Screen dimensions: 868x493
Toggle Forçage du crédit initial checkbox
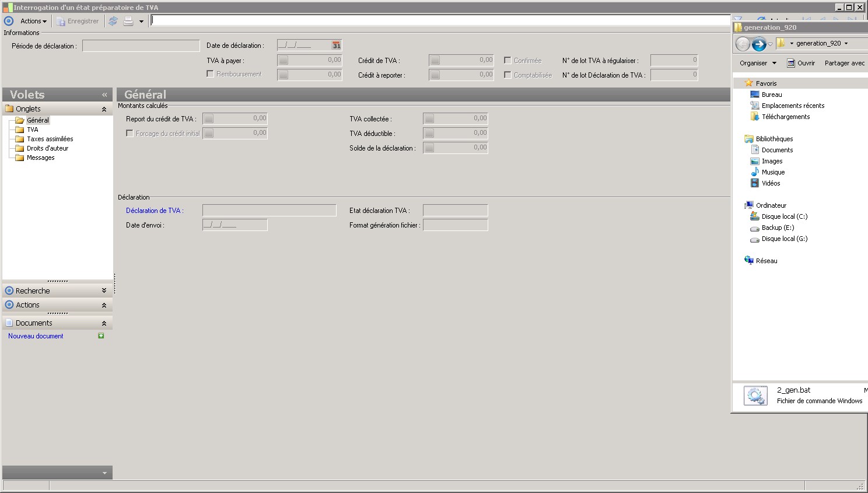pyautogui.click(x=129, y=133)
